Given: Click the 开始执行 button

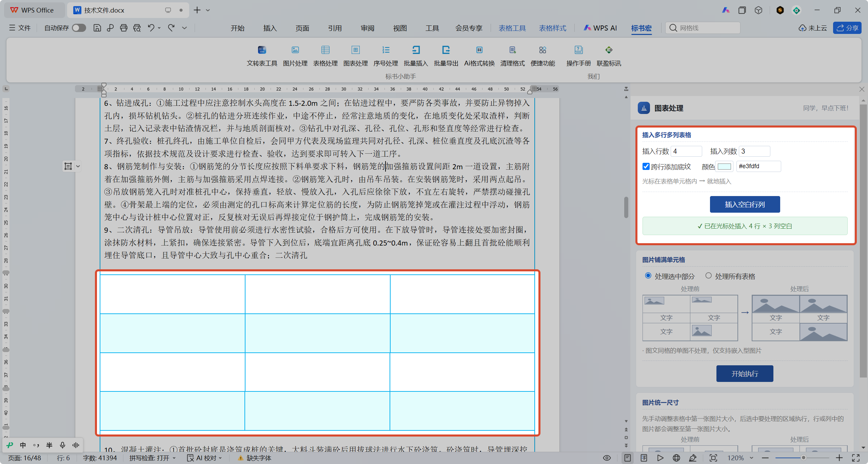Looking at the screenshot, I should tap(745, 373).
